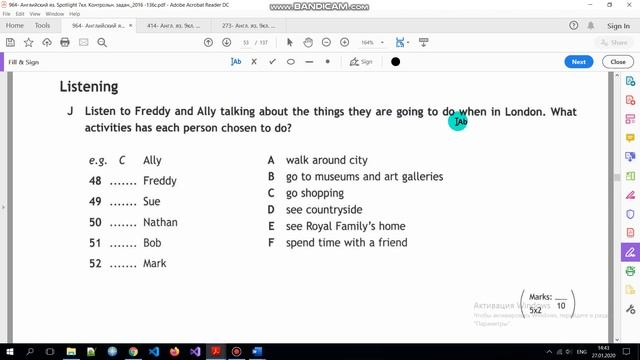Image resolution: width=640 pixels, height=360 pixels.
Task: Select the crossmark X tool
Action: click(254, 62)
